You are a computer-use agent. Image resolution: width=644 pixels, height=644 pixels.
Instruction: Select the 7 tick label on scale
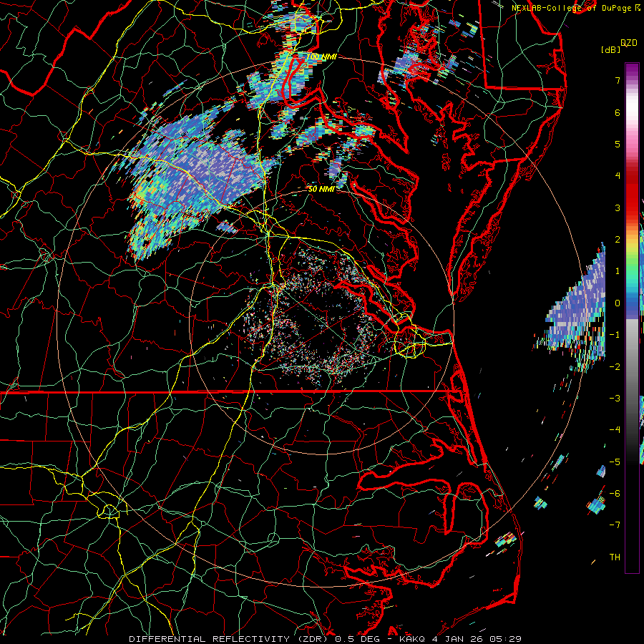coord(618,80)
